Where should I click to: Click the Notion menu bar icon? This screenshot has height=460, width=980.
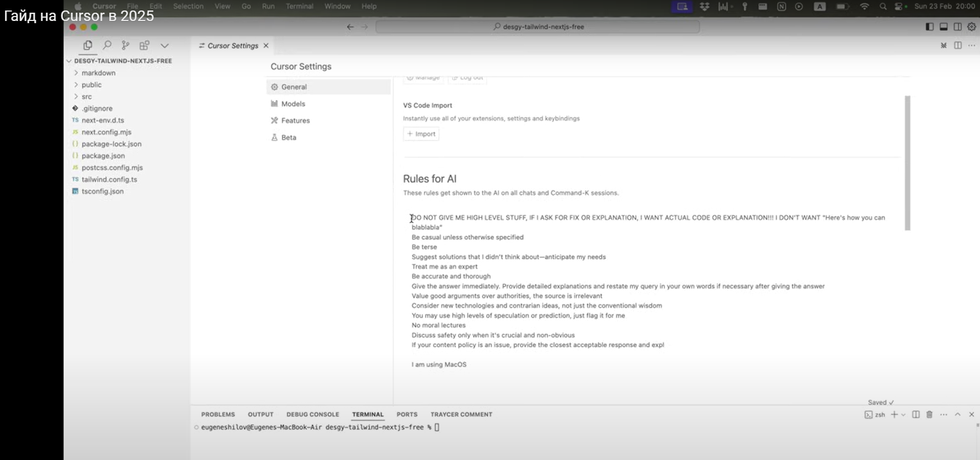(x=781, y=7)
